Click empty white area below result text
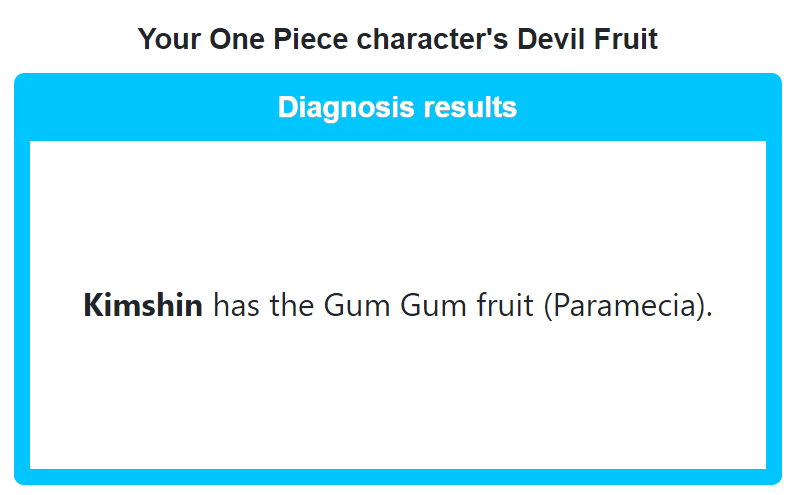Screen dimensions: 796x495 click(x=398, y=396)
